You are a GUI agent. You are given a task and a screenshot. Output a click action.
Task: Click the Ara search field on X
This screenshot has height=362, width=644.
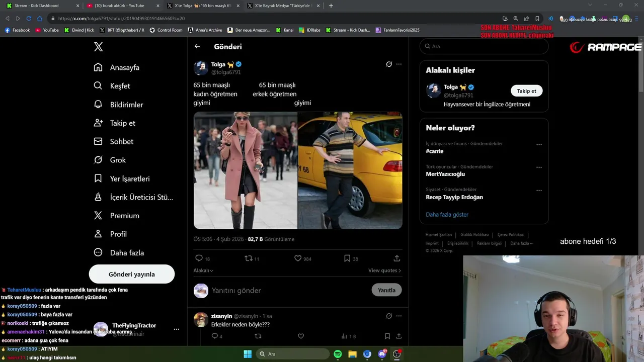(484, 46)
